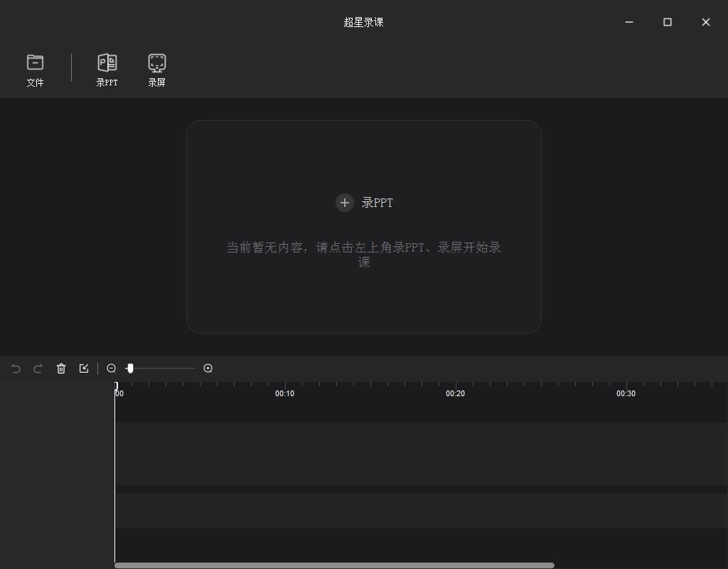Viewport: 728px width, 569px height.
Task: Click the horizontal scrollbar below the timeline
Action: pyautogui.click(x=334, y=564)
